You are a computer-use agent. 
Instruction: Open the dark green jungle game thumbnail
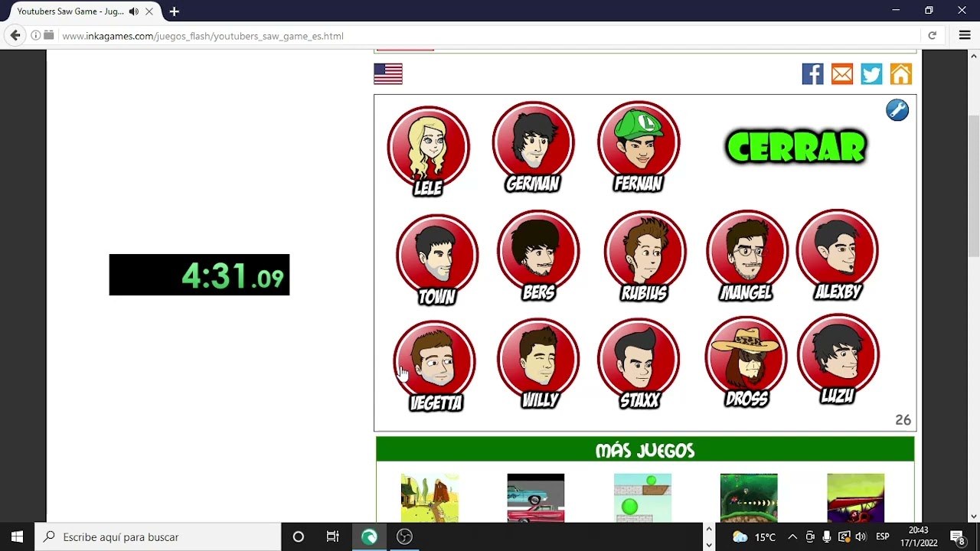(x=749, y=498)
